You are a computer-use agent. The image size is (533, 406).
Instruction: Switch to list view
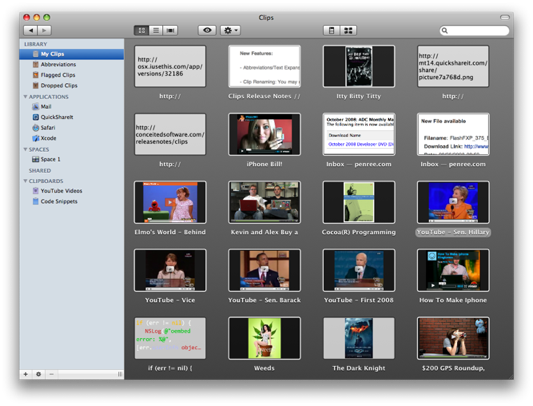click(x=156, y=31)
